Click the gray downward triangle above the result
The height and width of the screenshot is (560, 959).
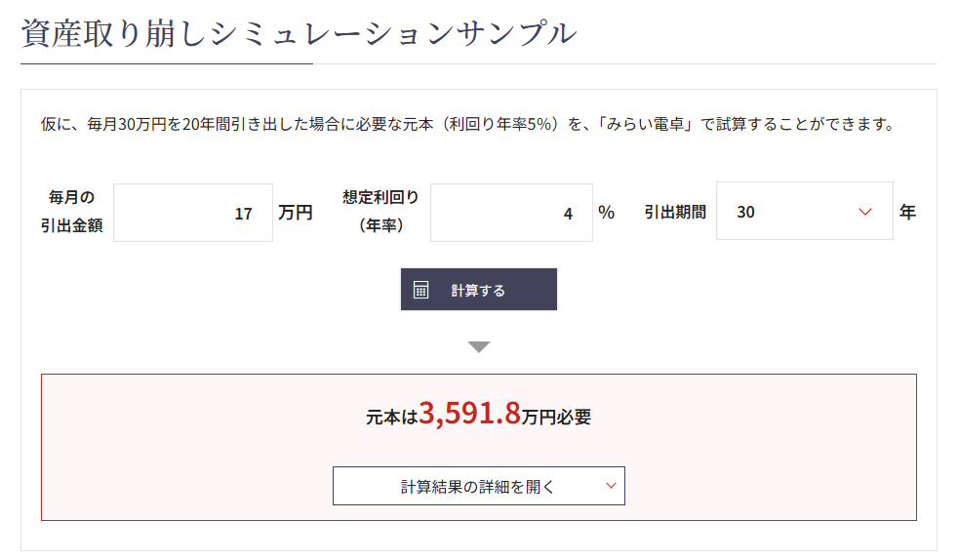click(479, 346)
